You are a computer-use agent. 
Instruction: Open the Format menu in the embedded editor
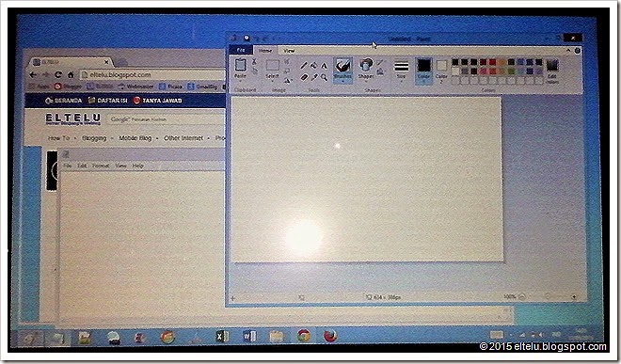[101, 166]
